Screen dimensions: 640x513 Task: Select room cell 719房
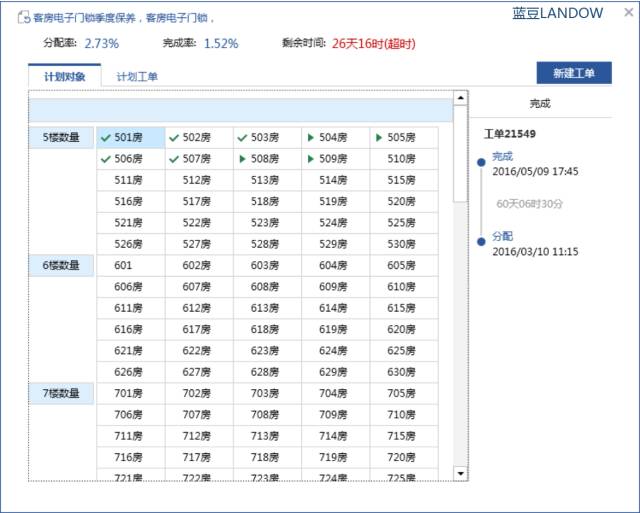click(x=336, y=457)
